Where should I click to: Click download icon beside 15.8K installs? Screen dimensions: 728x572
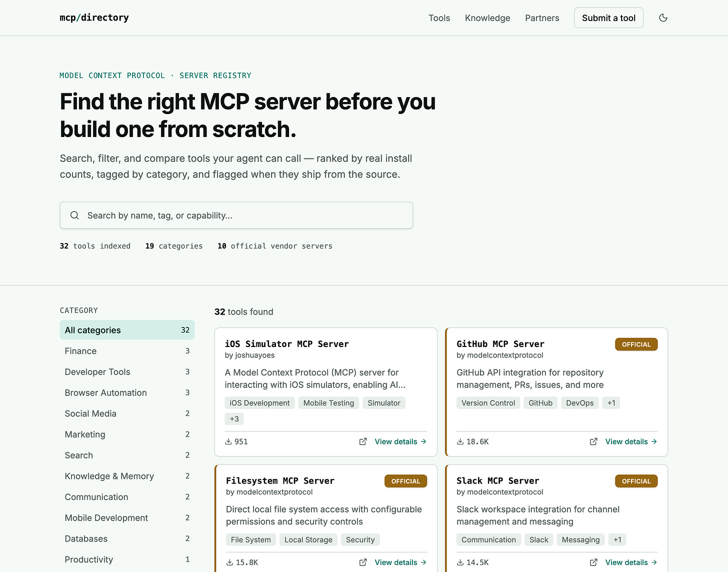coord(229,562)
